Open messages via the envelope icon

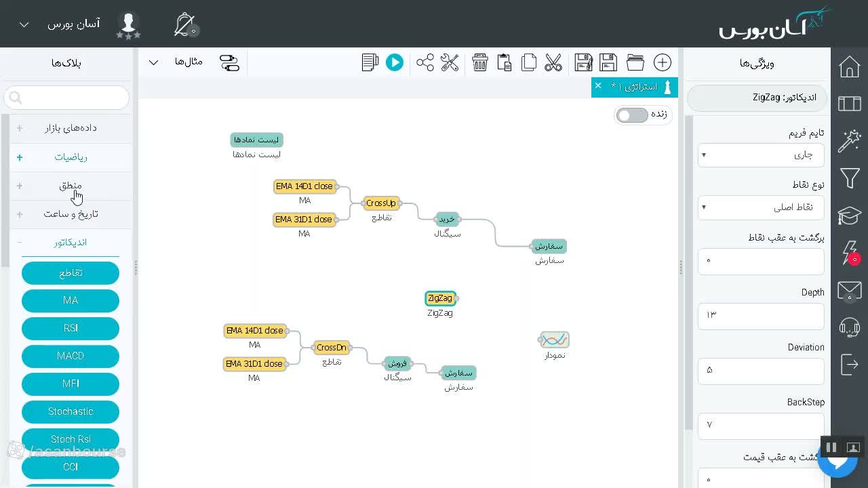849,291
